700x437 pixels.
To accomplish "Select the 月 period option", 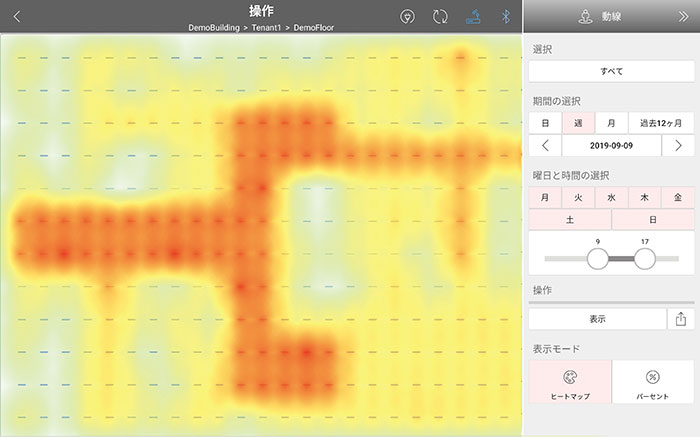I will 611,123.
